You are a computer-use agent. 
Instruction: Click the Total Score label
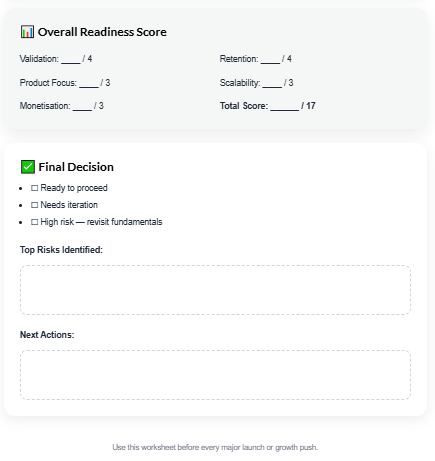click(x=244, y=106)
